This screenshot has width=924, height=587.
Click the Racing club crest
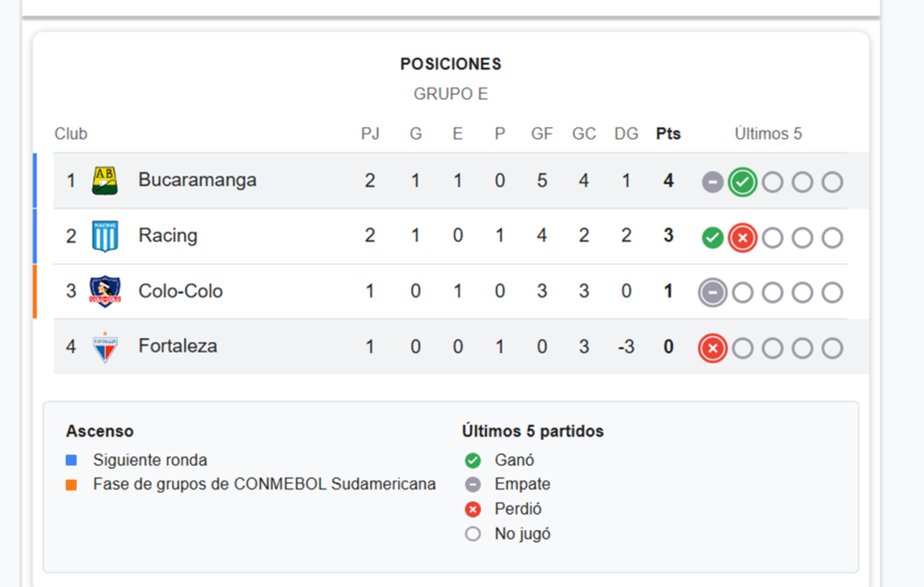pyautogui.click(x=105, y=236)
